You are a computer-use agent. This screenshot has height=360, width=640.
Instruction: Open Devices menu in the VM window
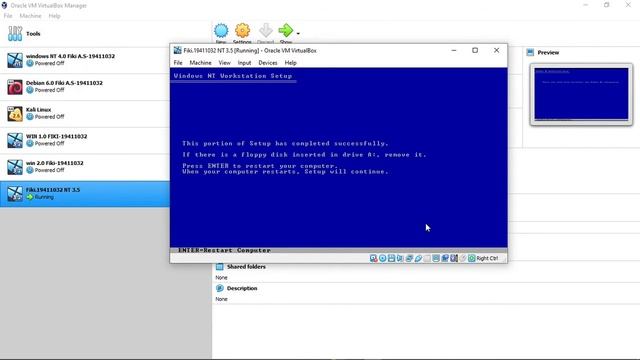click(x=268, y=63)
